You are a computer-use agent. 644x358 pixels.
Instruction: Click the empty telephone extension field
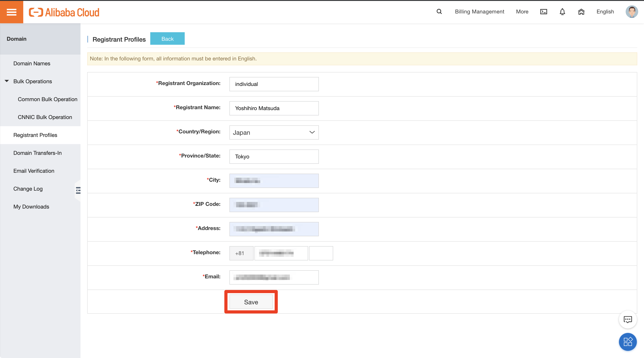321,253
